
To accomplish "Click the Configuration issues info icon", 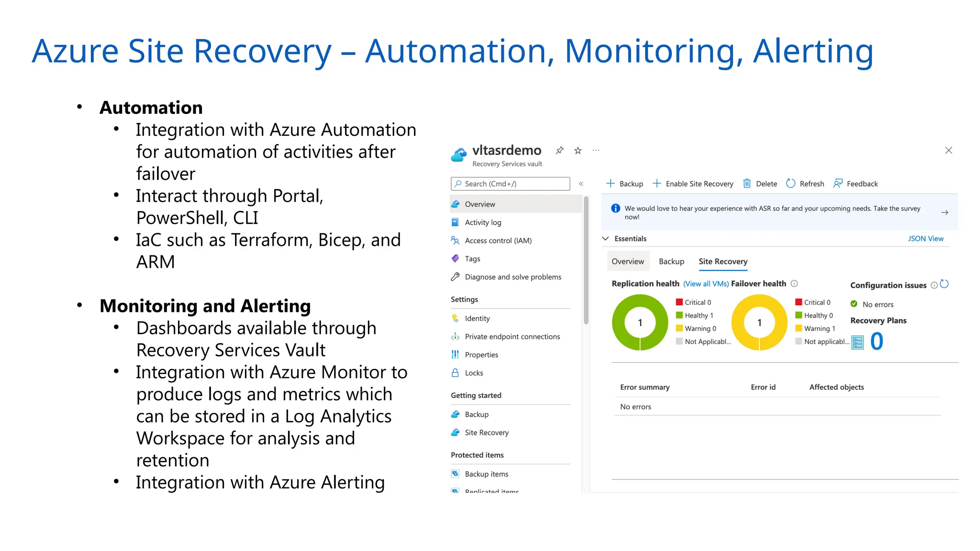I will (934, 286).
